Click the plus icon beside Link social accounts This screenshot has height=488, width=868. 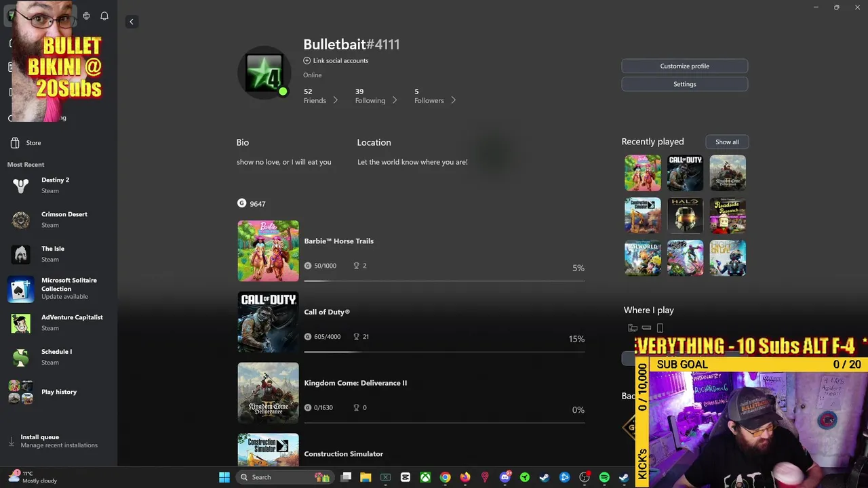[307, 60]
